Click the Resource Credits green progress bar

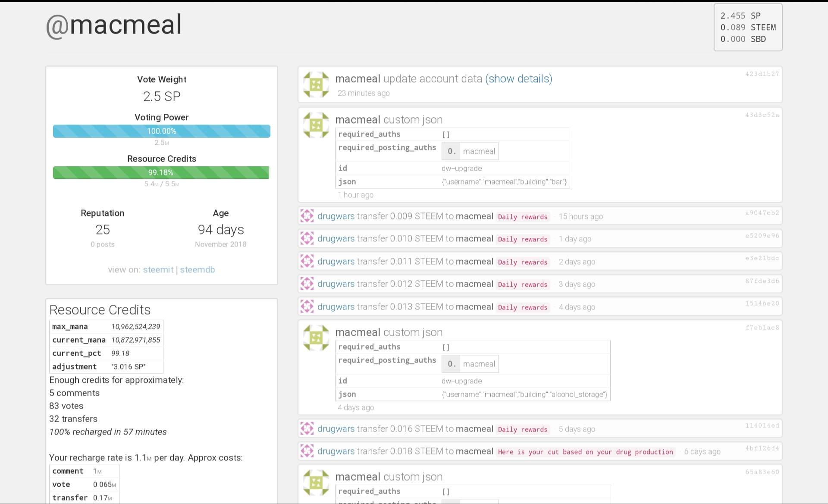[162, 172]
